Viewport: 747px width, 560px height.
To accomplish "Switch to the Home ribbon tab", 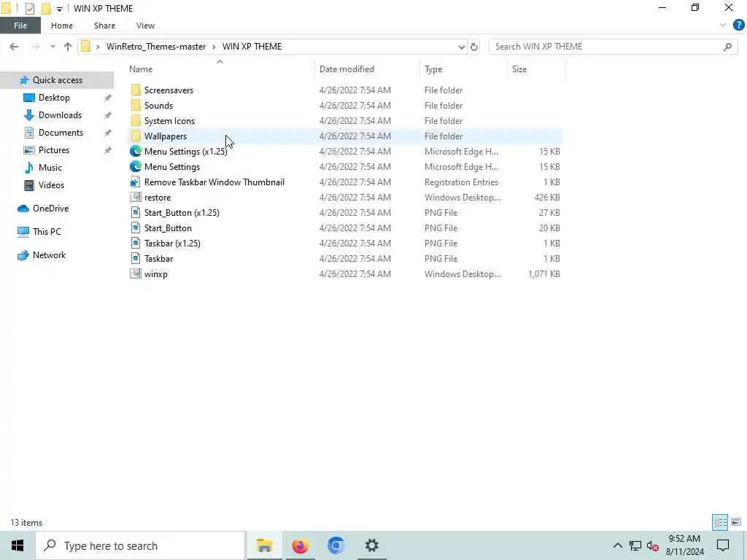I will click(x=62, y=26).
